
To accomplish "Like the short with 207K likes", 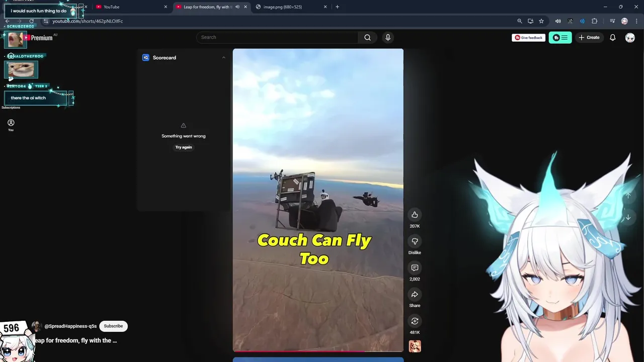I will point(415,215).
